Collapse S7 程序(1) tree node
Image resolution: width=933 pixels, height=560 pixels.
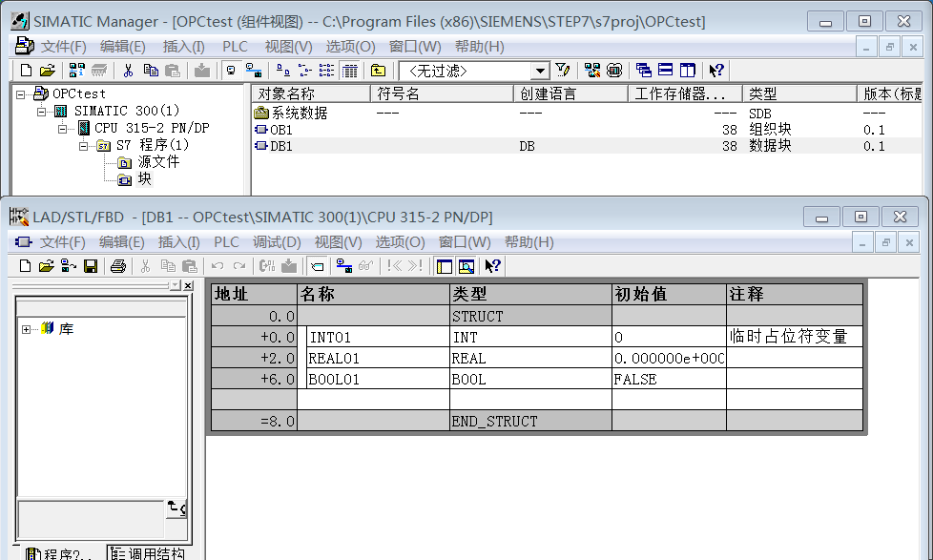(83, 145)
